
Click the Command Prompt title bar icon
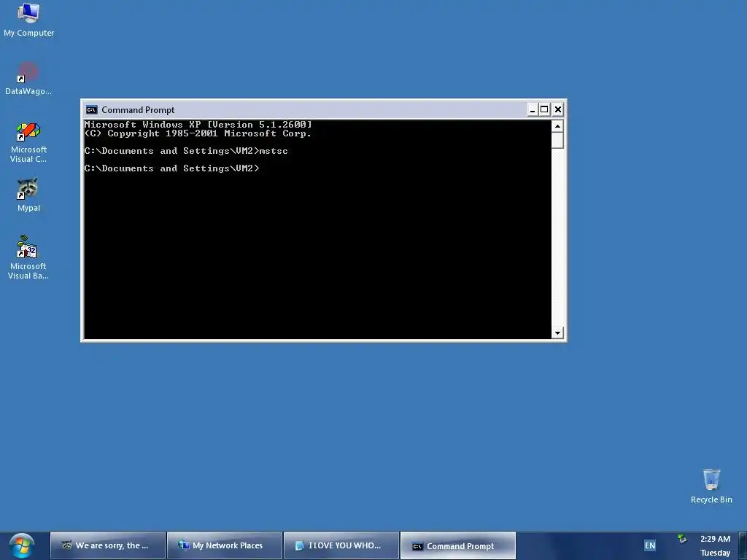point(91,110)
